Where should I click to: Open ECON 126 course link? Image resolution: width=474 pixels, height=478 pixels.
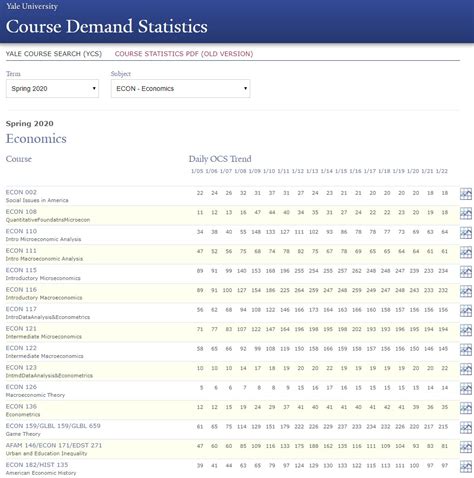(21, 387)
